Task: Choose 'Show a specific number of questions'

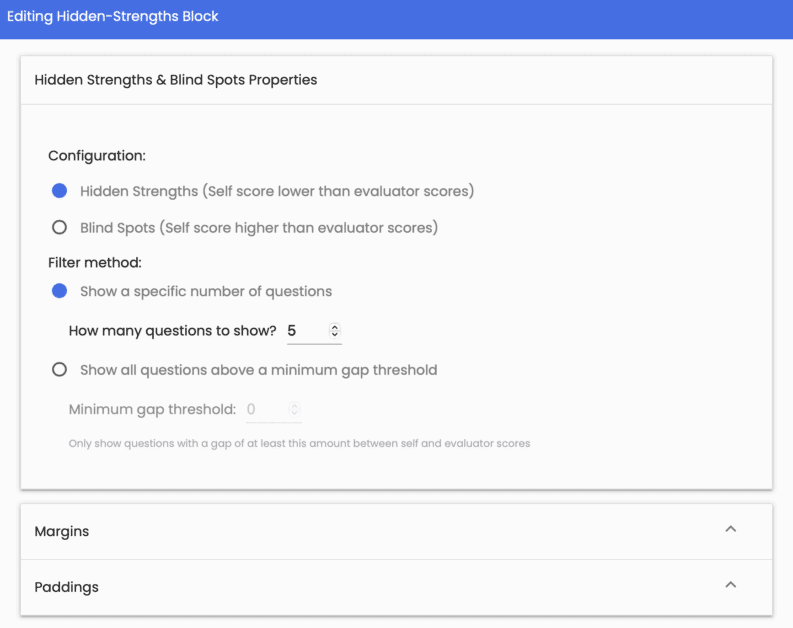Action: pos(59,292)
